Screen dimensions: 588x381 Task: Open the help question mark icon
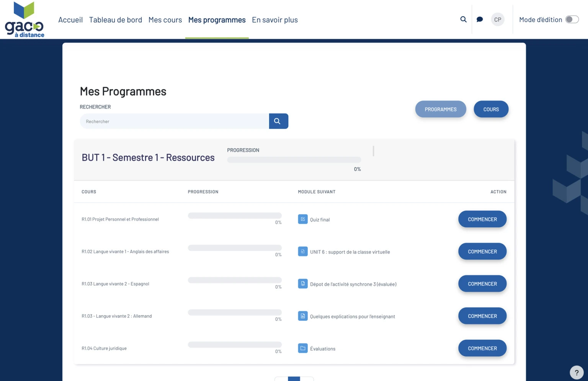pos(577,372)
